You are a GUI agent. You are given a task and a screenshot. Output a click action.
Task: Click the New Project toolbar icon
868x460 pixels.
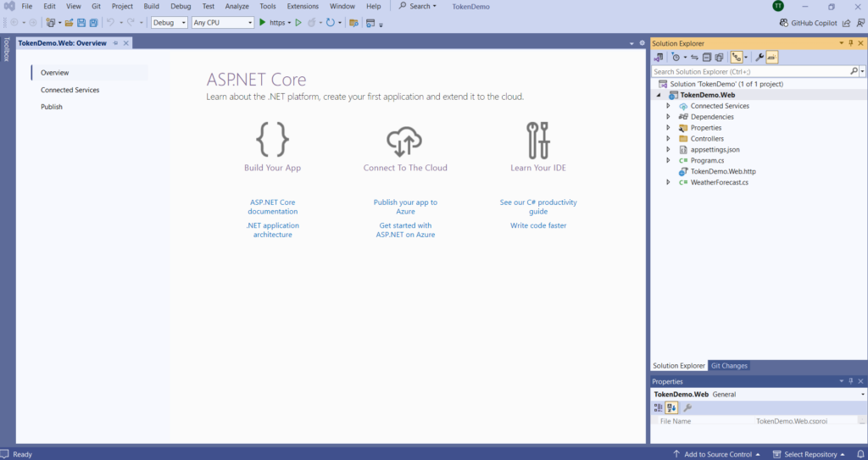[51, 23]
